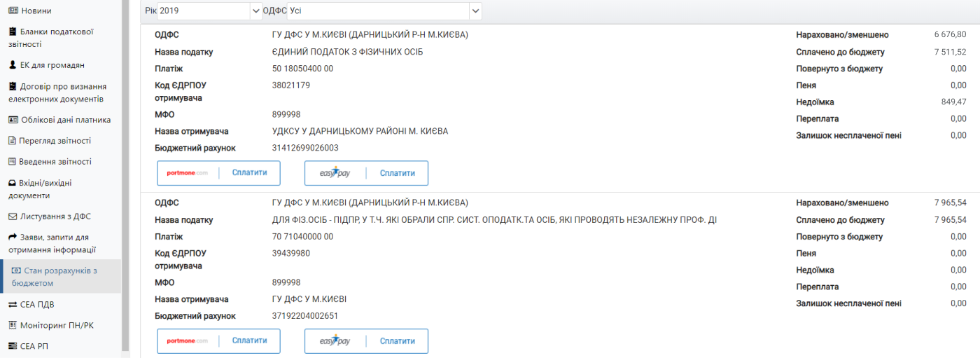This screenshot has width=980, height=358.
Task: Open Договір про визнання електронних документів menu item
Action: pyautogui.click(x=62, y=92)
